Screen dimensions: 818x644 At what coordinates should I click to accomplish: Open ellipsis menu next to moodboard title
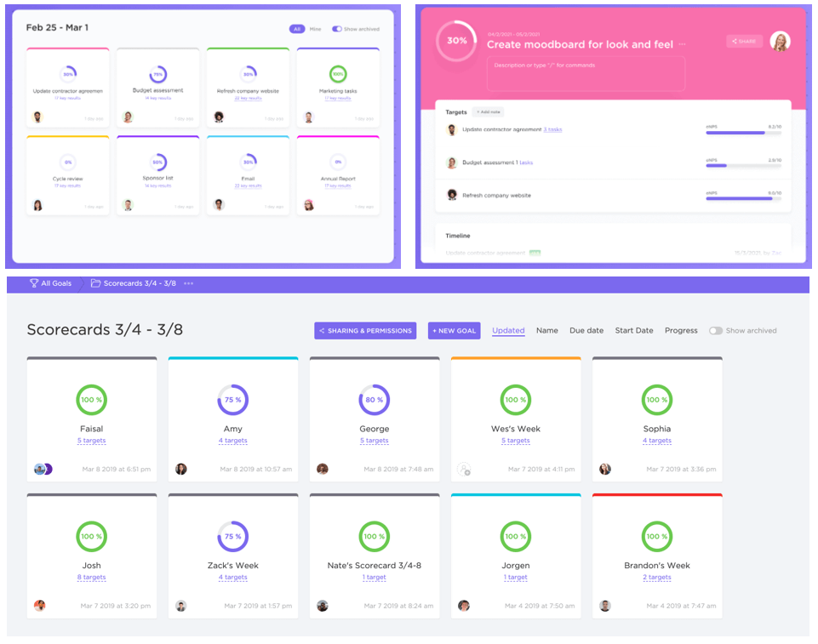[682, 44]
